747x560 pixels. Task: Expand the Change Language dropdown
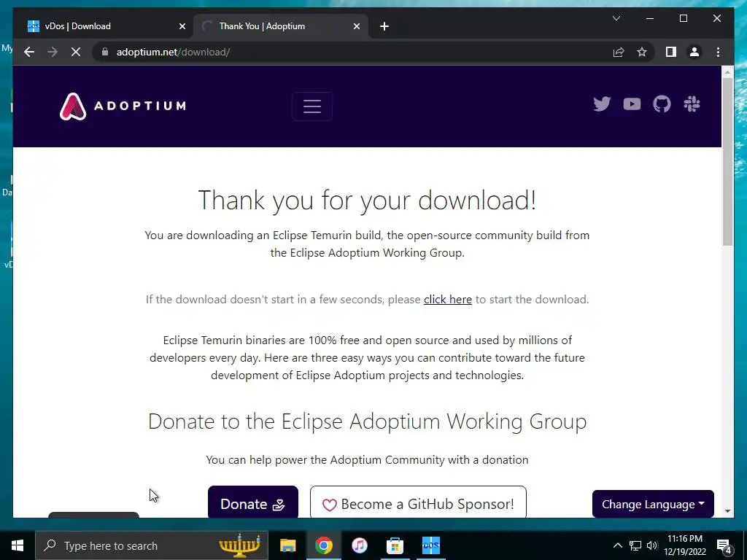click(653, 504)
